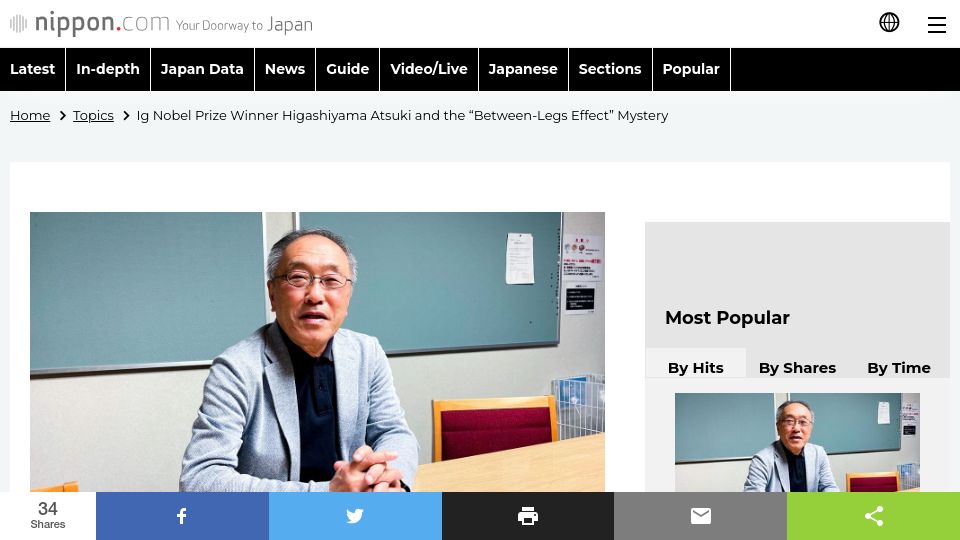Open Video/Live section

coord(429,69)
